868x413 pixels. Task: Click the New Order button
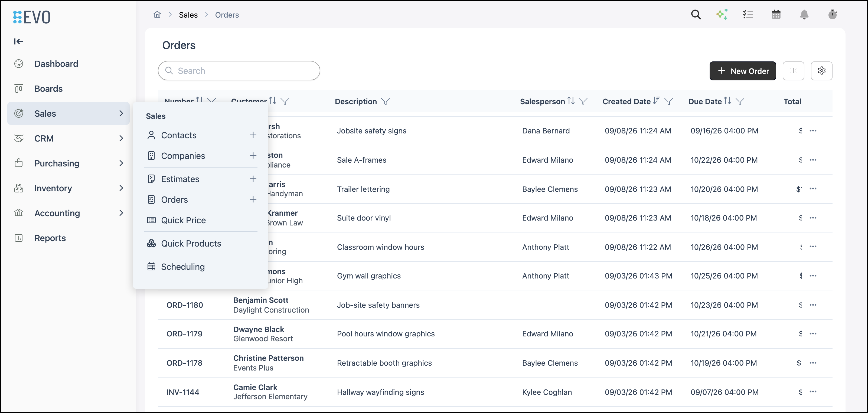tap(743, 71)
